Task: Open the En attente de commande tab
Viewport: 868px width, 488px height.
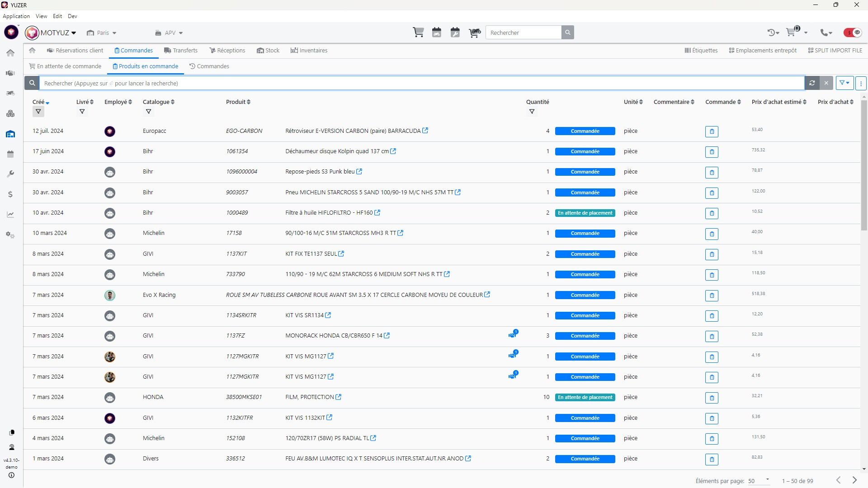Action: [65, 66]
